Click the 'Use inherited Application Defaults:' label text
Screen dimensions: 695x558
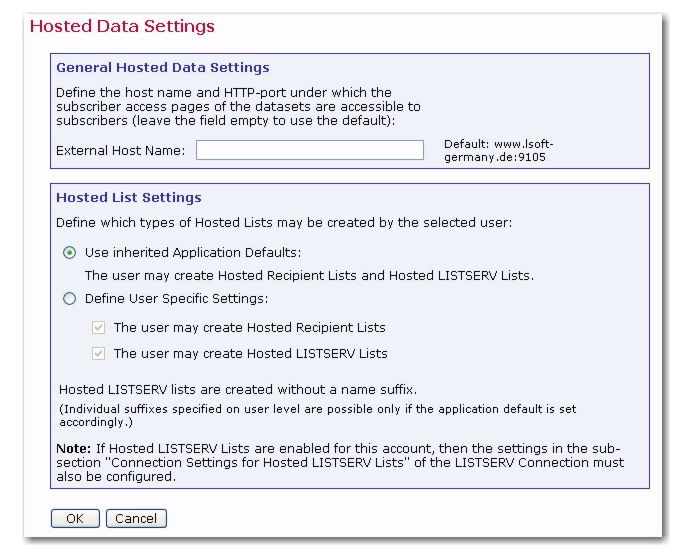point(193,253)
